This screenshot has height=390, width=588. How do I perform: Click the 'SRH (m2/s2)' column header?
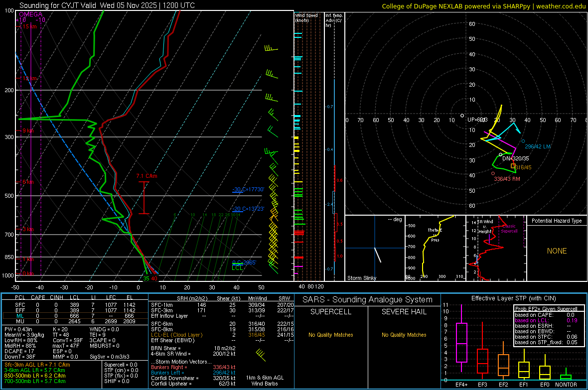click(192, 298)
